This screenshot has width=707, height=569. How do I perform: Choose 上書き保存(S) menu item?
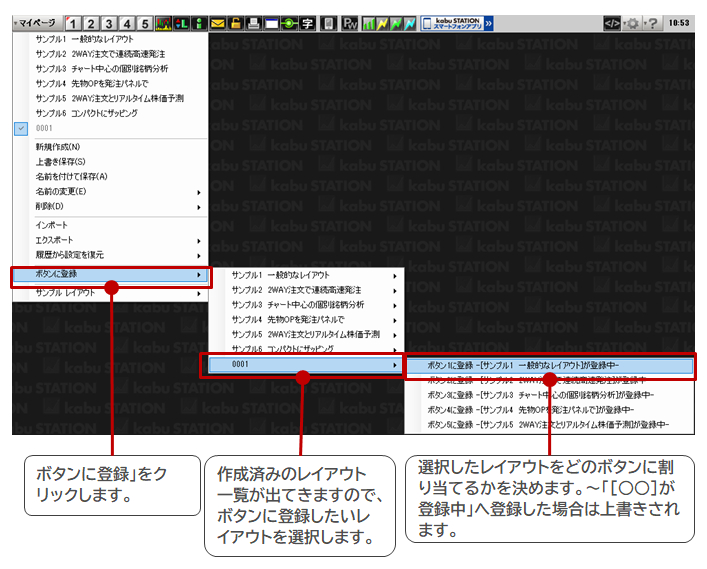point(111,162)
